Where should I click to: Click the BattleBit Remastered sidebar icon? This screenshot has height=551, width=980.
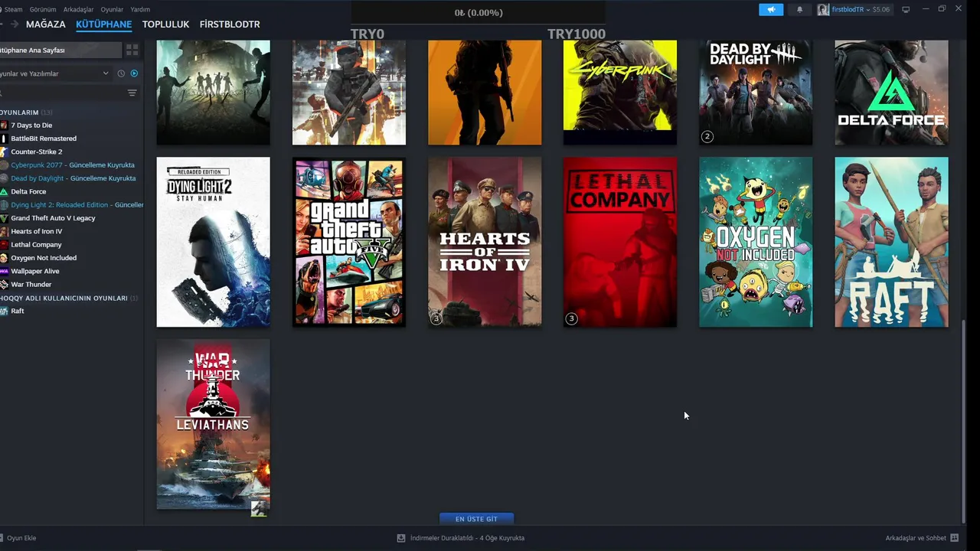coord(4,139)
